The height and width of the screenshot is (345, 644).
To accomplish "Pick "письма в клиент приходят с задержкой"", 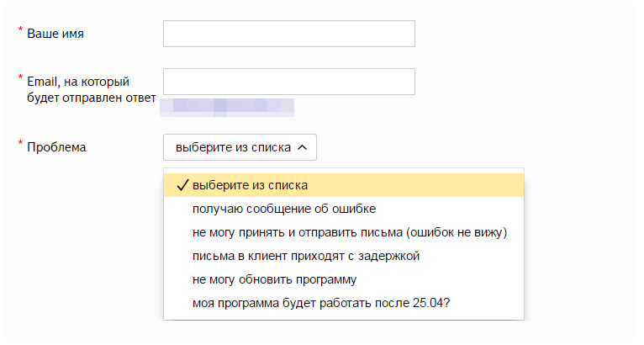I will (305, 256).
